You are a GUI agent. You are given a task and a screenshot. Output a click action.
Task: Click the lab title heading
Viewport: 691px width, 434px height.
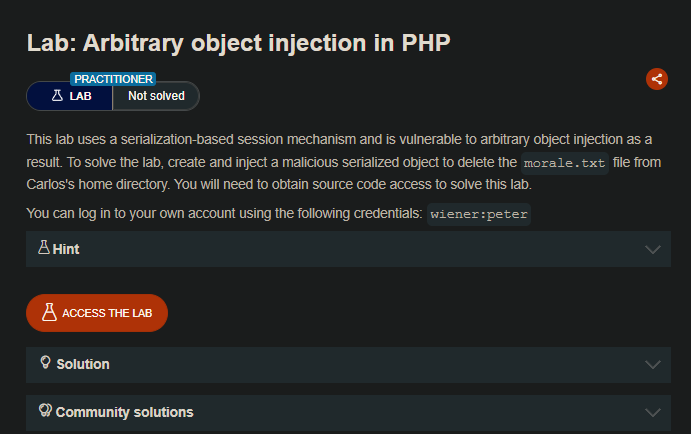[x=238, y=44]
